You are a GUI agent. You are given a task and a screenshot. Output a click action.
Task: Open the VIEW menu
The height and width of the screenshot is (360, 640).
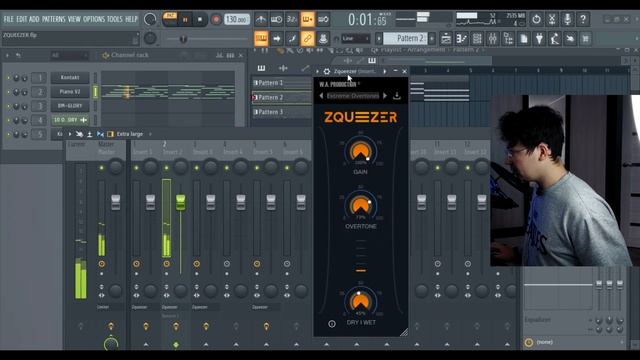click(74, 19)
